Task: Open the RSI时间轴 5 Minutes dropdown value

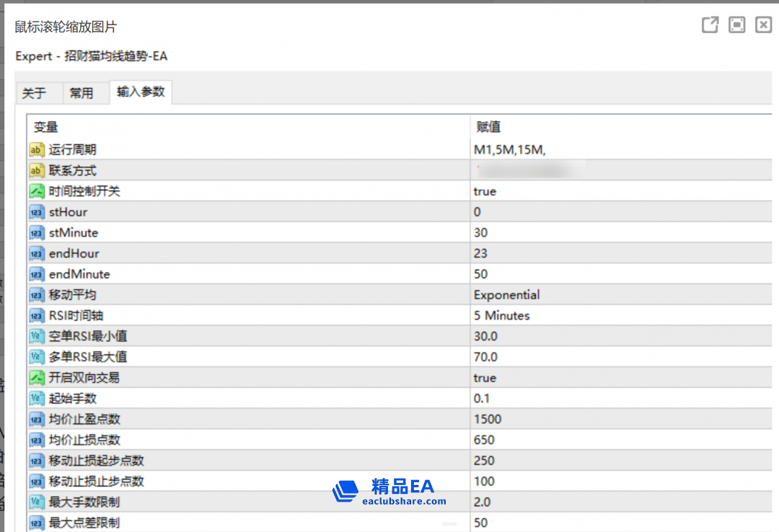Action: coord(502,316)
